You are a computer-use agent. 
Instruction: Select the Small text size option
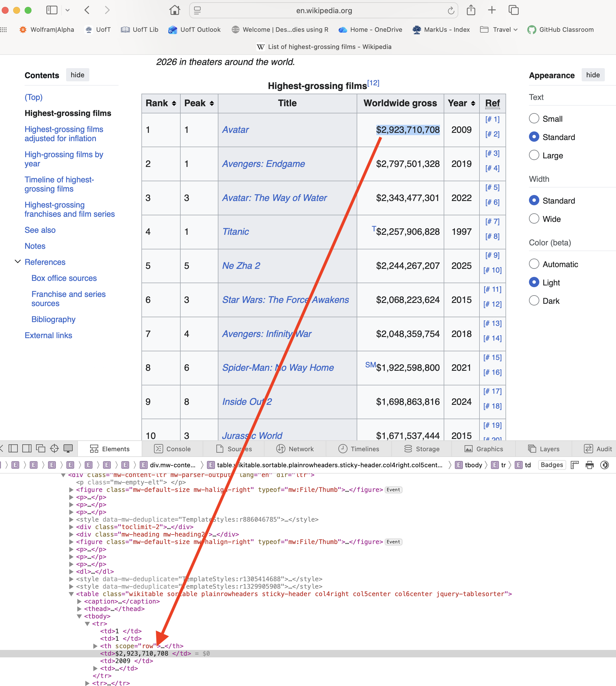pos(534,119)
